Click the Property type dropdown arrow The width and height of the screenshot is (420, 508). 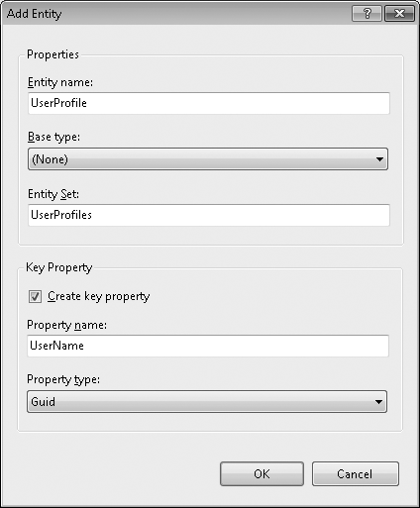pos(378,402)
